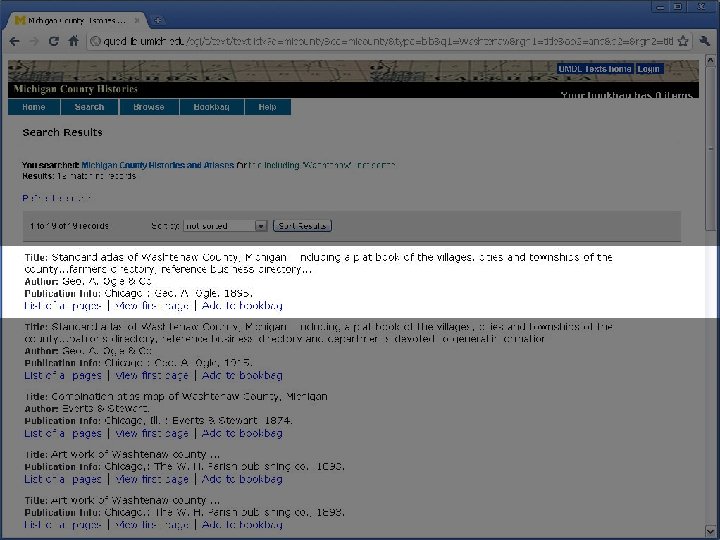720x540 pixels.
Task: Click the text 'Author: Evarts & Stewart'
Action: click(87, 408)
